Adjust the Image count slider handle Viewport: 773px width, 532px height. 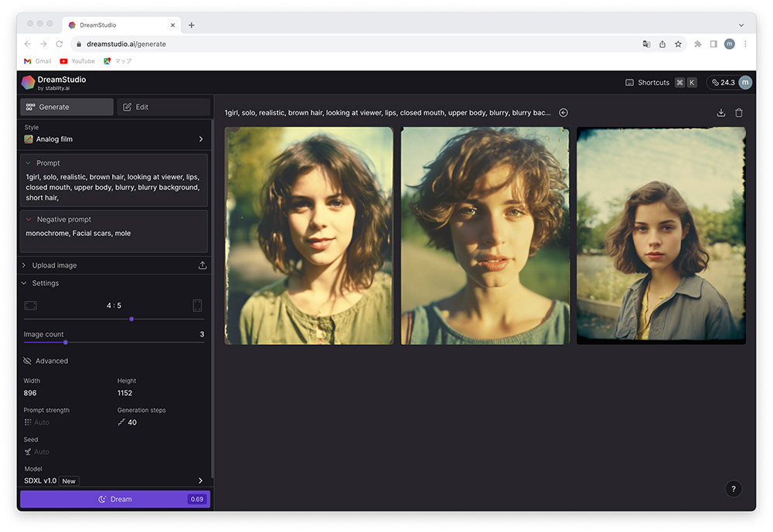[x=66, y=343]
